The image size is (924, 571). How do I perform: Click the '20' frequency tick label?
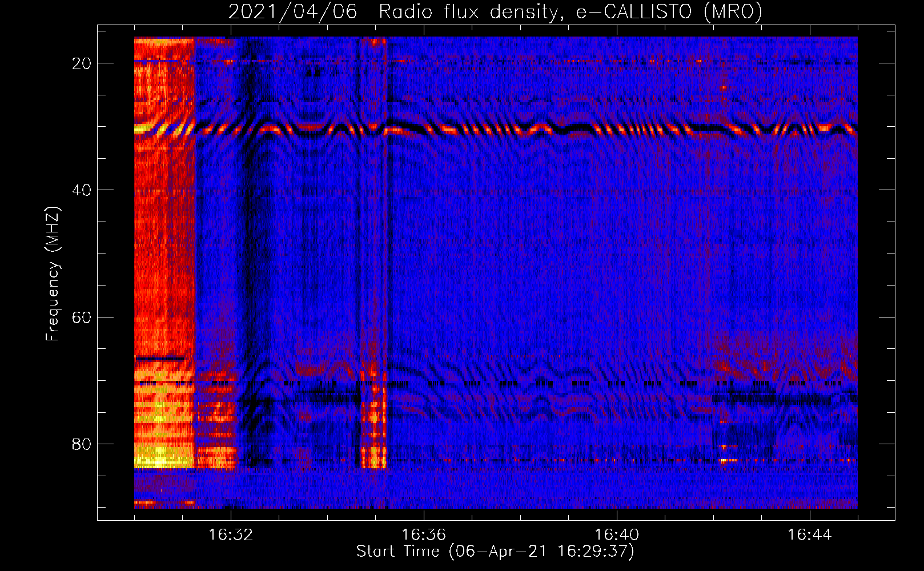point(82,63)
